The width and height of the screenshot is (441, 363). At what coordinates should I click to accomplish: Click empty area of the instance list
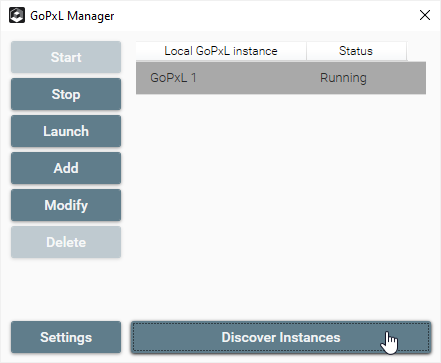point(281,200)
